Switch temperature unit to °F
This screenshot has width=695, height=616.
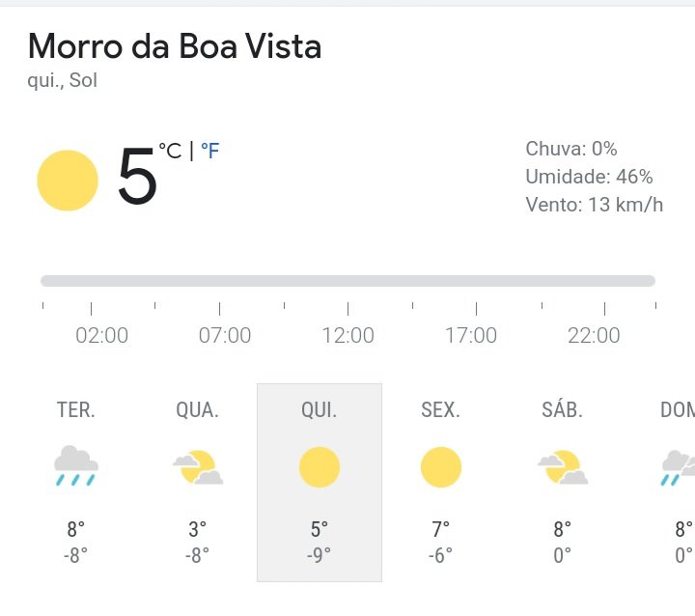(210, 151)
